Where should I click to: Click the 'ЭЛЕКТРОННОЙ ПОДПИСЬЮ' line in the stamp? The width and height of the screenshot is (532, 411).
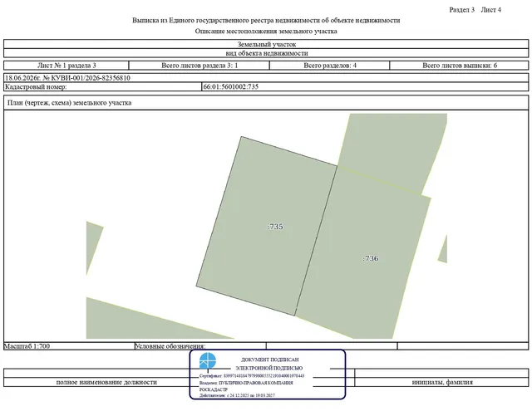269,368
